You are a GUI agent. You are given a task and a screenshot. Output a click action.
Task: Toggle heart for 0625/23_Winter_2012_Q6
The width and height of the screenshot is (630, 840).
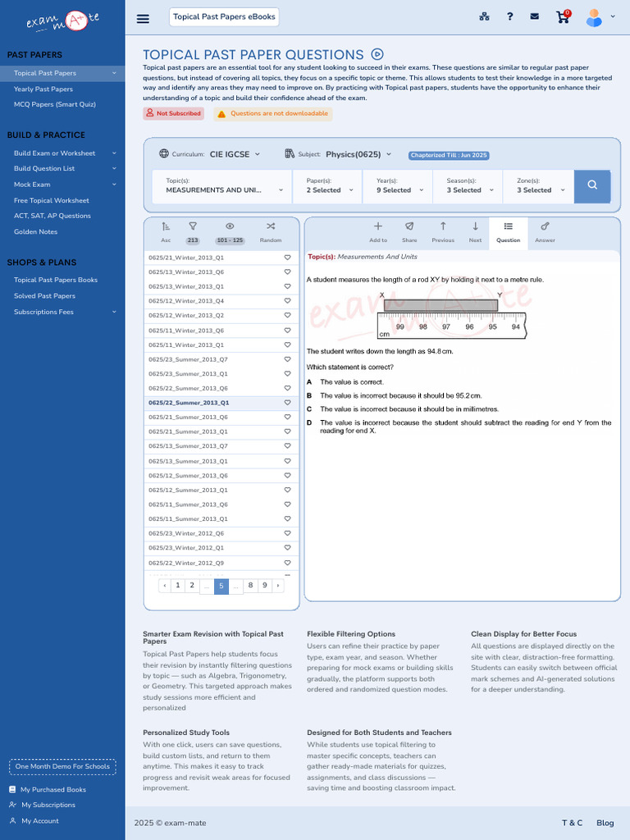(287, 533)
